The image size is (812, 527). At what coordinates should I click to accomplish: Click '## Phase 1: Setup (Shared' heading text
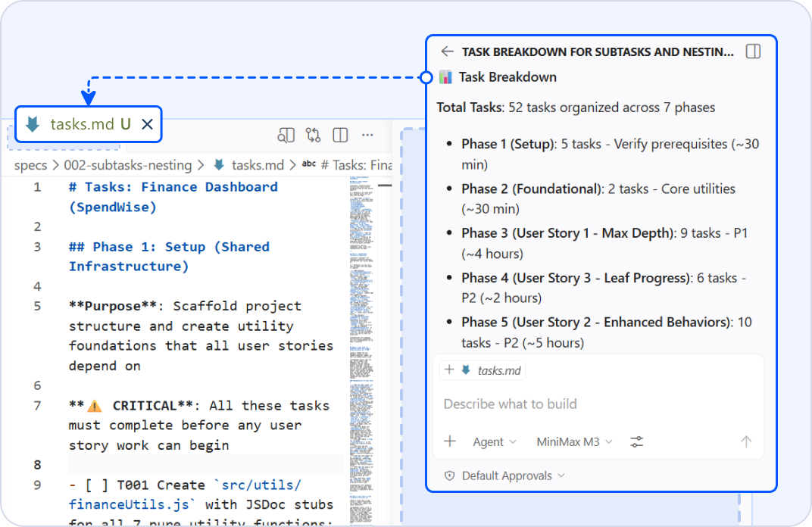click(x=170, y=247)
